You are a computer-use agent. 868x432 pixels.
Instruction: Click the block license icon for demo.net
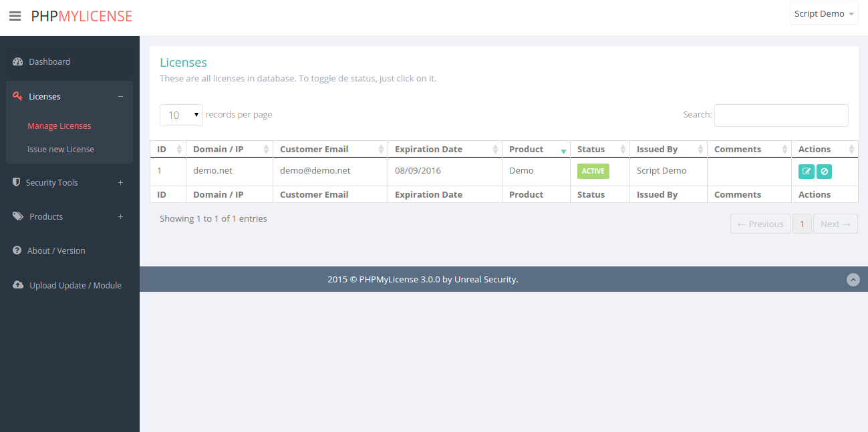coord(824,172)
